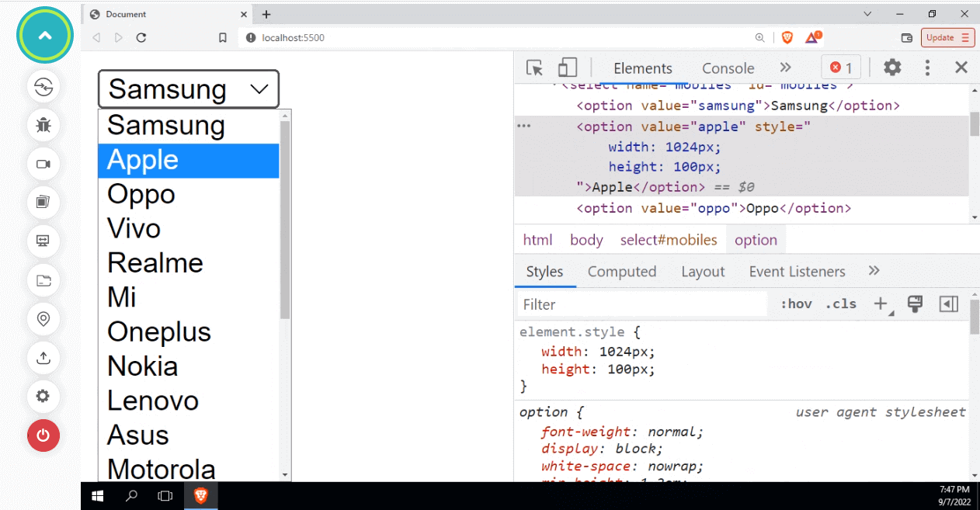Toggle the .cls class editor
Screen dimensions: 980x510
(x=841, y=304)
